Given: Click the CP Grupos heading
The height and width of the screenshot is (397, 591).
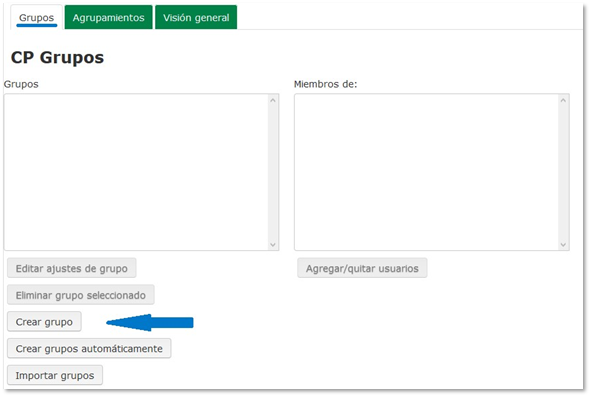Looking at the screenshot, I should pyautogui.click(x=57, y=58).
